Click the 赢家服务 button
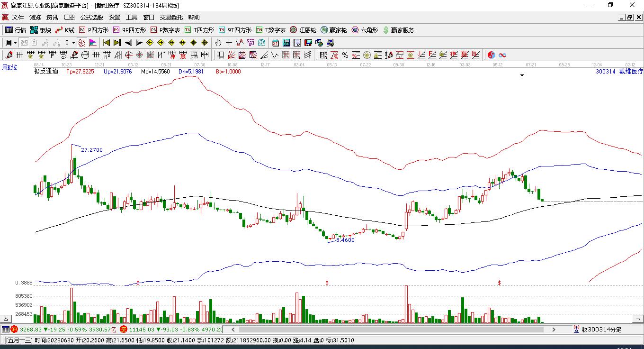Image resolution: width=644 pixels, height=349 pixels. [x=398, y=30]
